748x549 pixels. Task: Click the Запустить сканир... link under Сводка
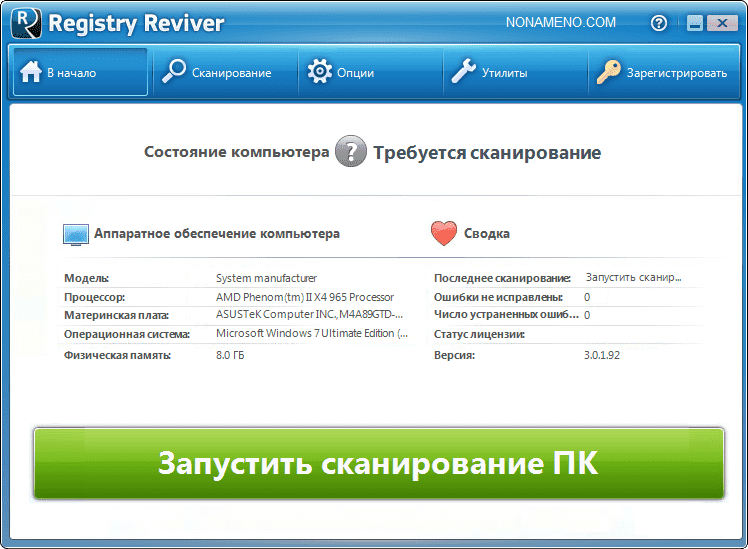click(633, 277)
